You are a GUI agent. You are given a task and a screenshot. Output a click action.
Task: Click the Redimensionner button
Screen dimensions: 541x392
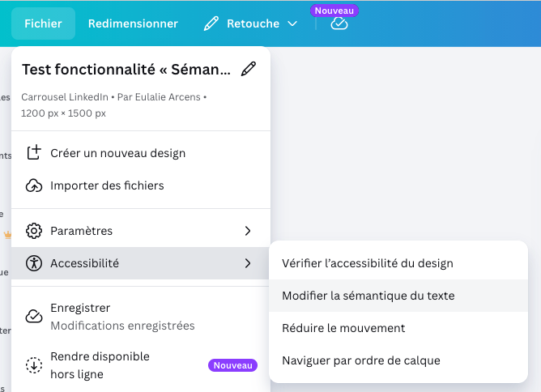pos(133,23)
